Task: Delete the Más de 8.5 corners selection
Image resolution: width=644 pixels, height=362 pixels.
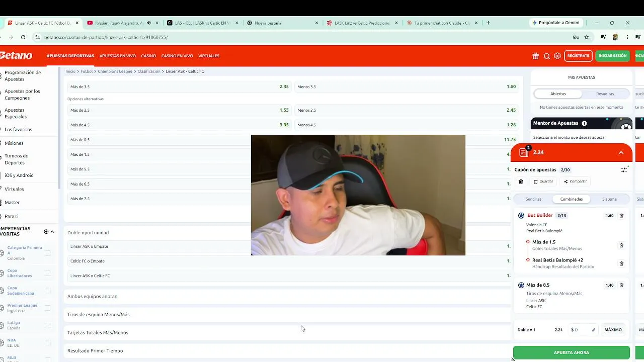Action: coord(621,285)
